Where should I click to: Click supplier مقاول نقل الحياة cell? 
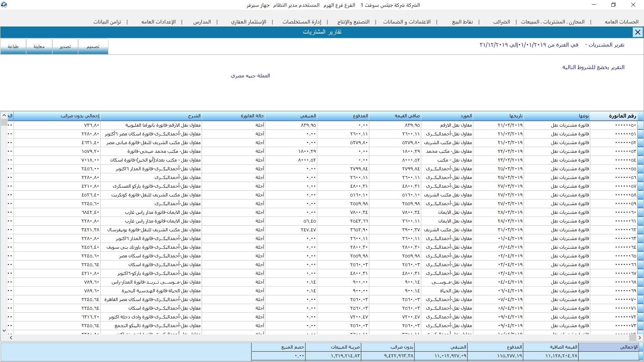447,291
